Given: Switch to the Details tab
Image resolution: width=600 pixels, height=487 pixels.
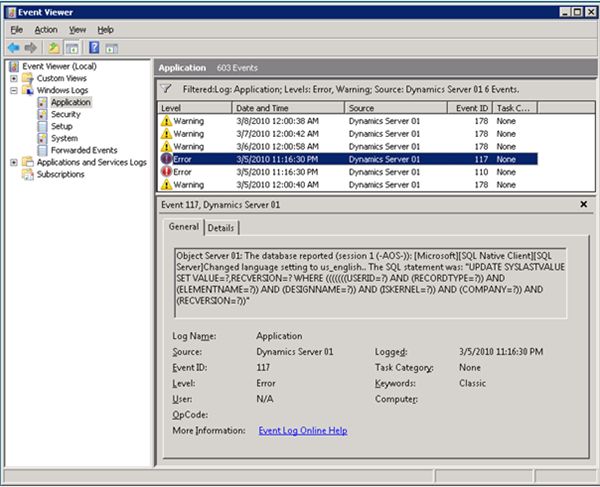Looking at the screenshot, I should (221, 228).
